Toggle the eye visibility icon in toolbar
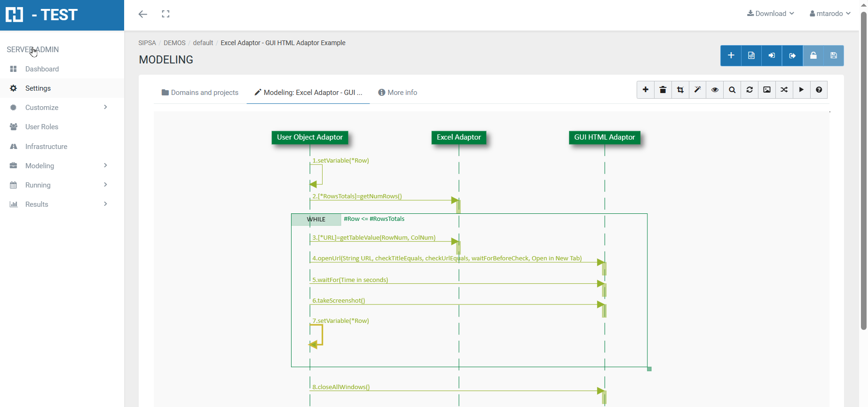The height and width of the screenshot is (407, 868). [715, 90]
